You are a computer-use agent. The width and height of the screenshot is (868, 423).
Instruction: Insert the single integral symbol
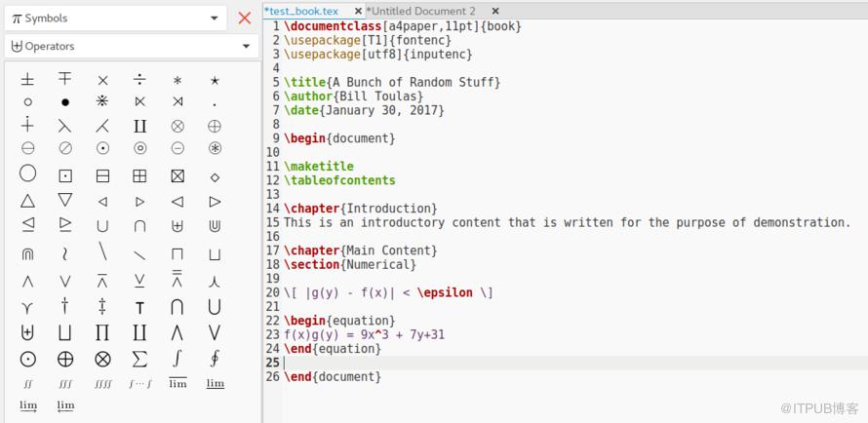[x=178, y=359]
